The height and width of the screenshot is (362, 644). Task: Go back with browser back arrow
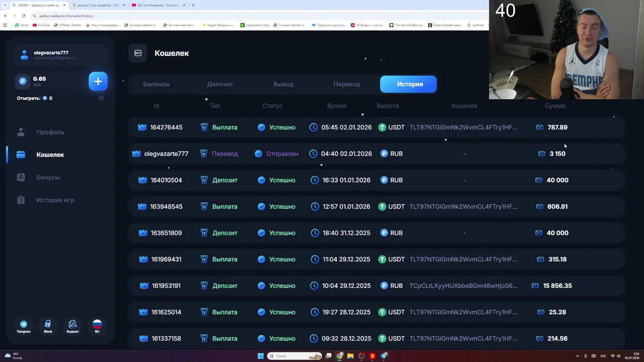[x=6, y=16]
